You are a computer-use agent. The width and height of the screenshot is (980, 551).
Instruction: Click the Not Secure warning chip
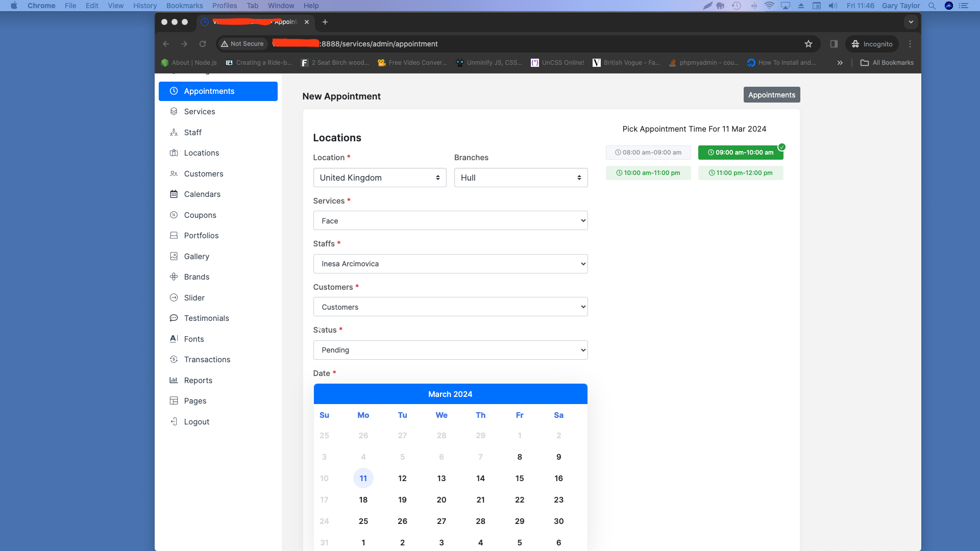tap(242, 44)
